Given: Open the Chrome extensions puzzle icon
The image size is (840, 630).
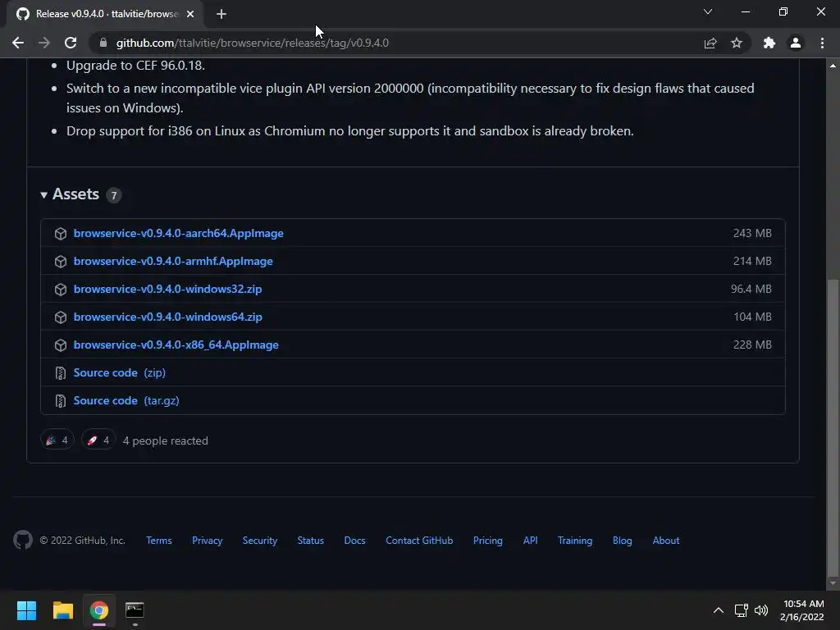Looking at the screenshot, I should coord(769,43).
